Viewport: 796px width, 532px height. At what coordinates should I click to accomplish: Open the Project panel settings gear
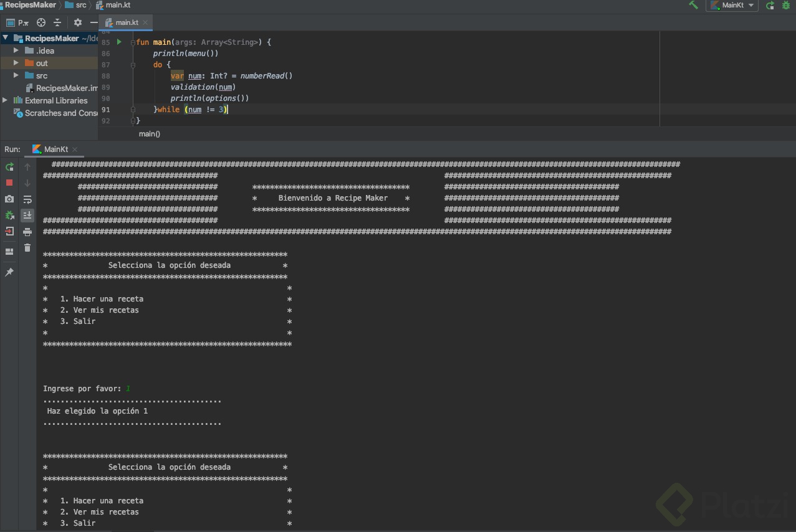(x=77, y=22)
